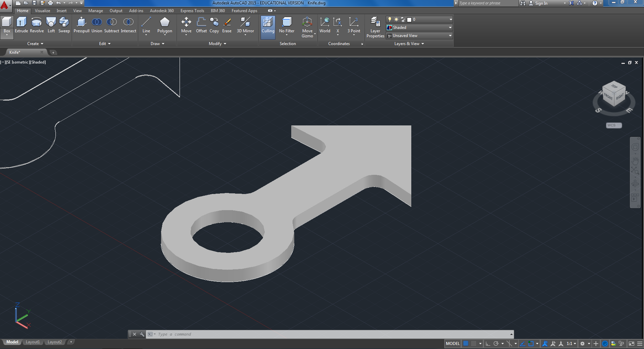This screenshot has height=349, width=644.
Task: Expand the Edit panel options
Action: click(x=105, y=44)
